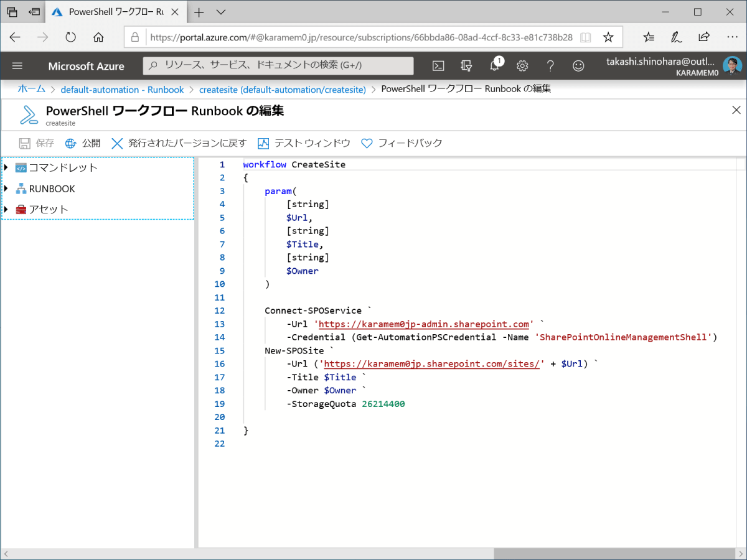This screenshot has width=747, height=560.
Task: Click the karamem0jp-admin.sharepoint.com URL in code
Action: tap(424, 324)
